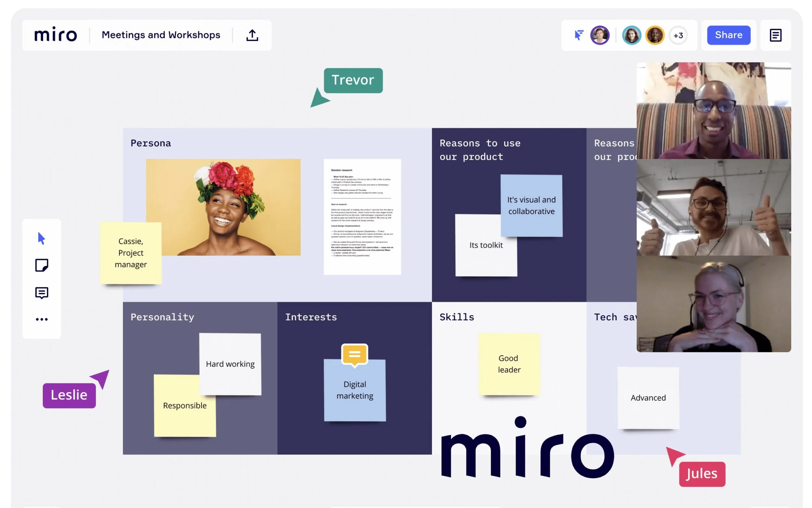Select the Good leader sticky note
Screen dimensions: 812x508
tap(509, 364)
